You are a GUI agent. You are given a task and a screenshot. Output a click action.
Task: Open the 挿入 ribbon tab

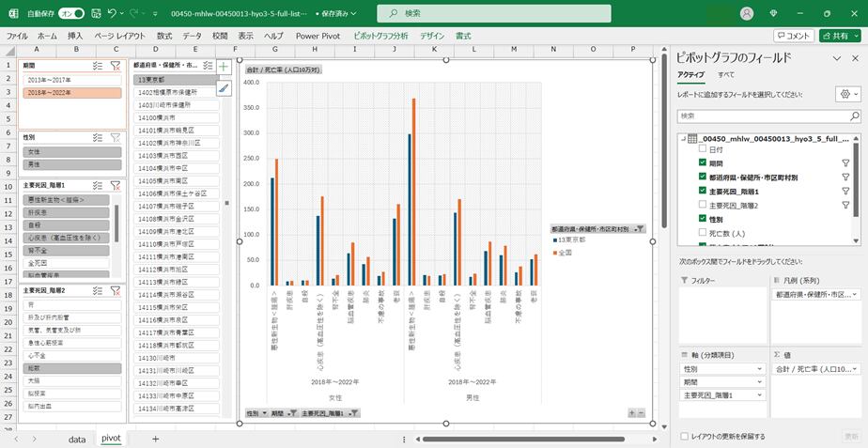[x=75, y=36]
